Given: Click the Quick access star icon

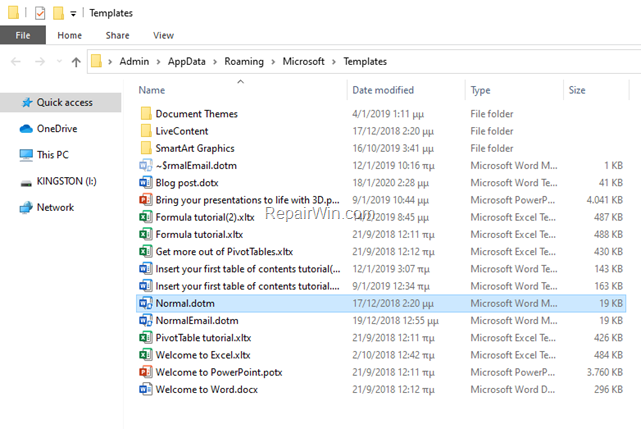Looking at the screenshot, I should coord(27,102).
